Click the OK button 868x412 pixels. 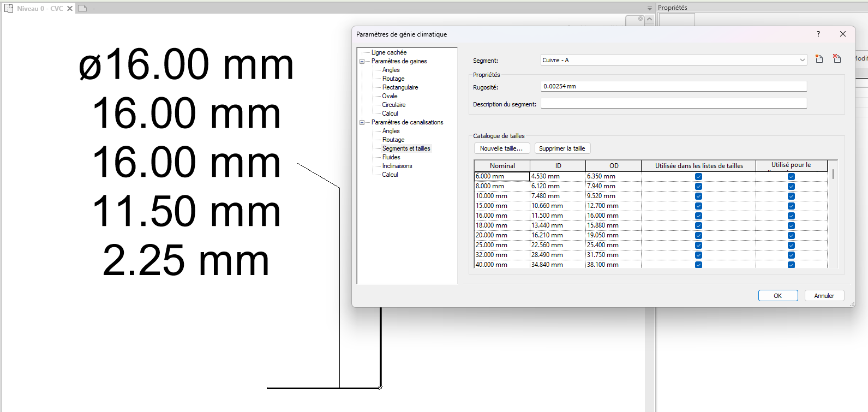pos(777,296)
